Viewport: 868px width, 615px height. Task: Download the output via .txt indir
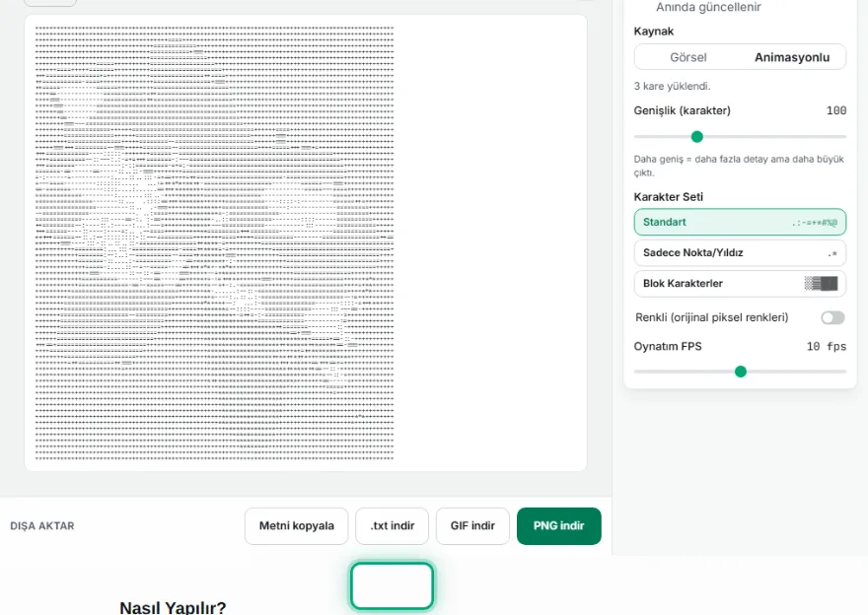[392, 526]
